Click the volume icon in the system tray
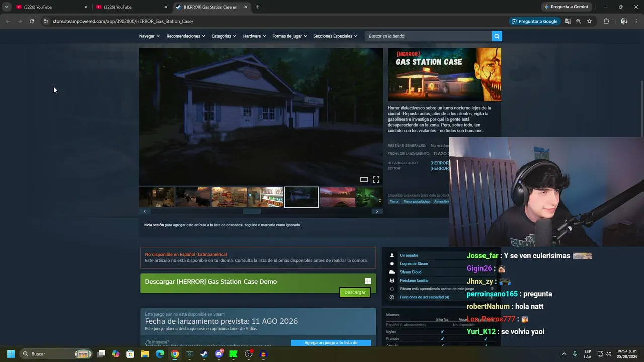644x362 pixels. click(609, 354)
